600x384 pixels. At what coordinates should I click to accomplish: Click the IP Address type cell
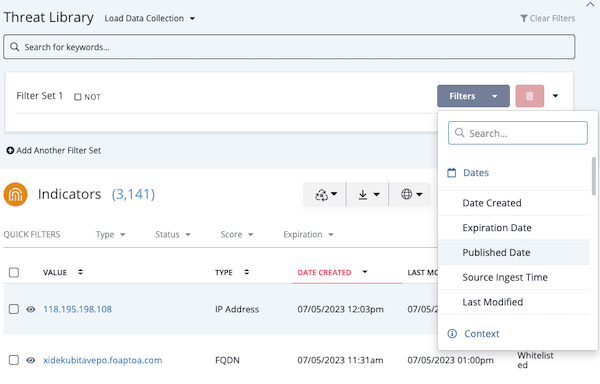[x=237, y=309]
